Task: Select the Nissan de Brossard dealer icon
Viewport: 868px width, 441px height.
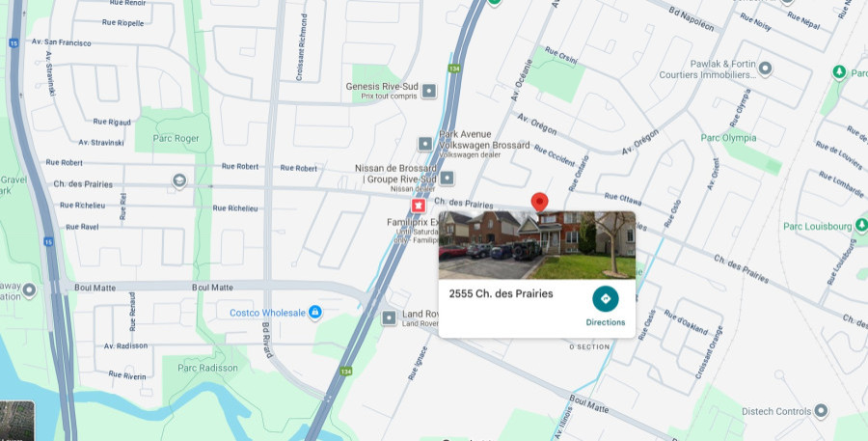Action: pyautogui.click(x=447, y=179)
